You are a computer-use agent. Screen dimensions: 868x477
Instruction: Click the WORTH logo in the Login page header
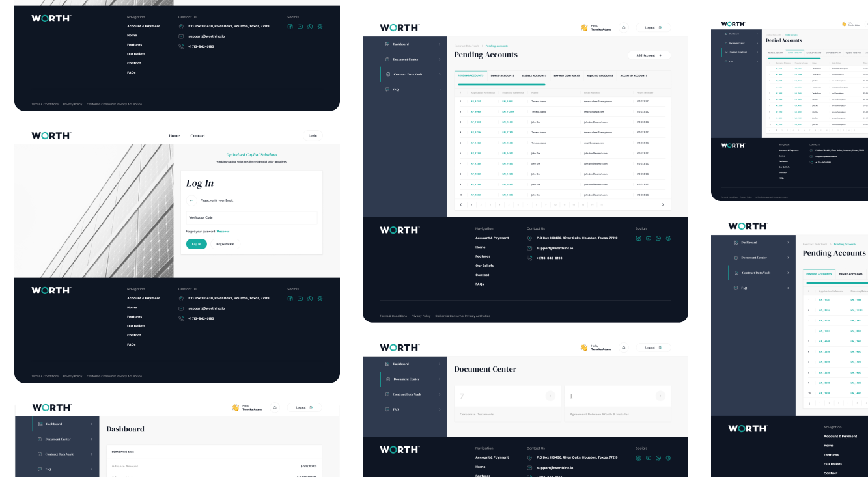[x=51, y=135]
